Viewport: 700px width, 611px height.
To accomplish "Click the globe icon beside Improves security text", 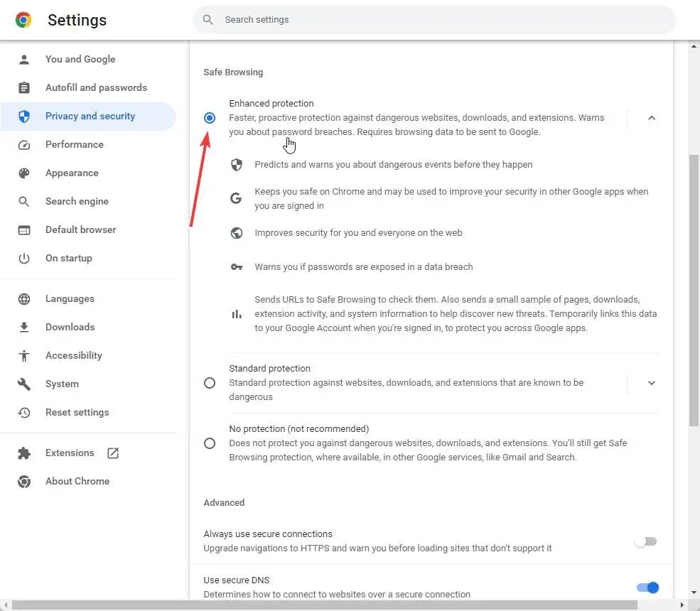I will (x=237, y=233).
